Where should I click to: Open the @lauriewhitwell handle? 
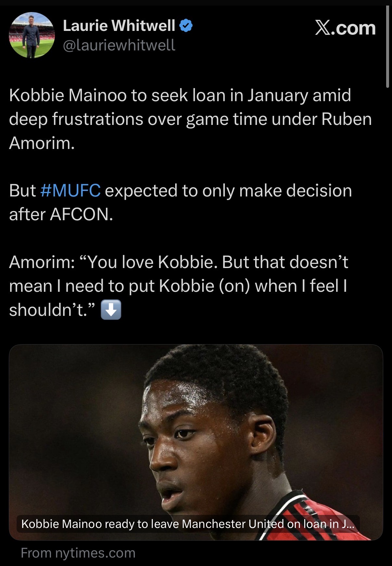point(119,45)
